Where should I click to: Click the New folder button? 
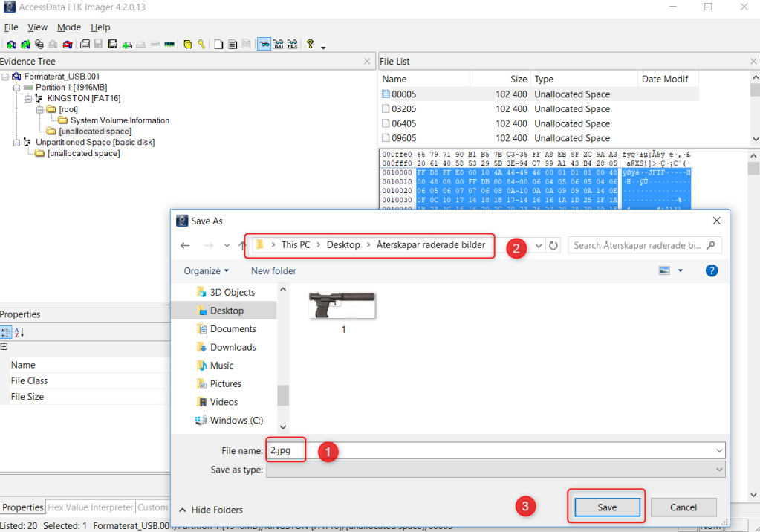(x=273, y=271)
